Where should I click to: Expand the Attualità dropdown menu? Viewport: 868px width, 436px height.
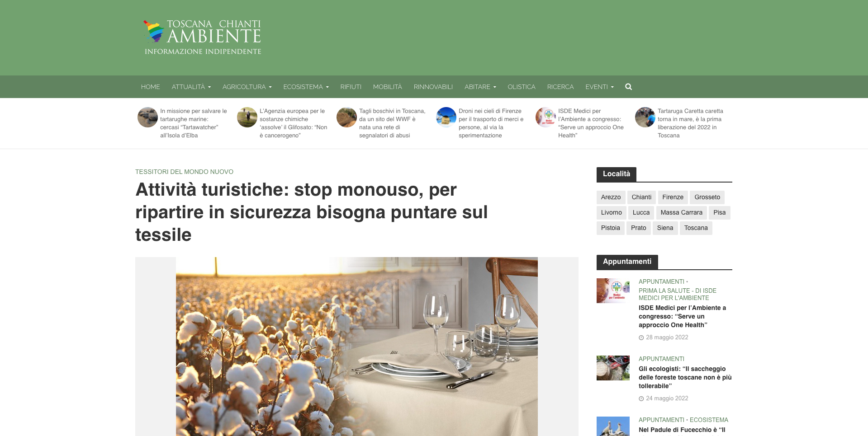click(x=191, y=87)
